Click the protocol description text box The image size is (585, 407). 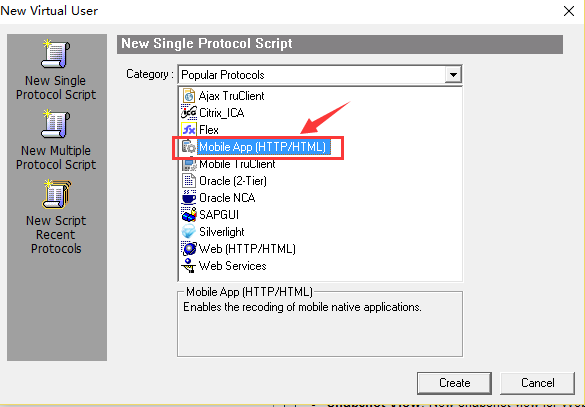tap(320, 324)
